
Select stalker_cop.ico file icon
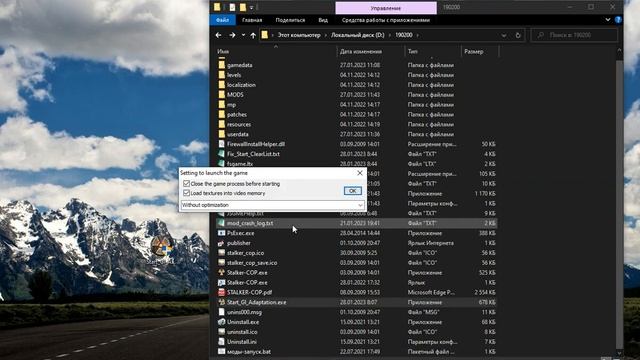click(221, 253)
